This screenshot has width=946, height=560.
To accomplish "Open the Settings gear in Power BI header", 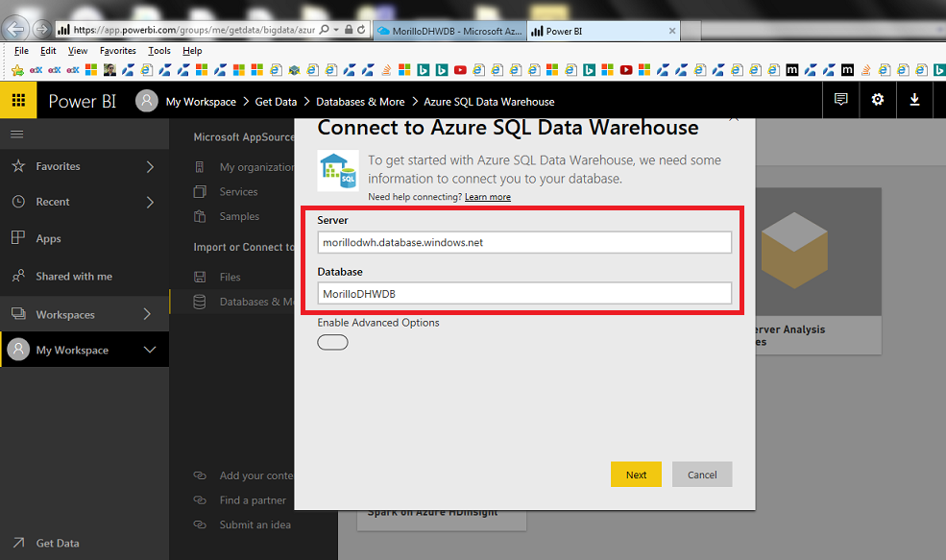I will pyautogui.click(x=878, y=100).
